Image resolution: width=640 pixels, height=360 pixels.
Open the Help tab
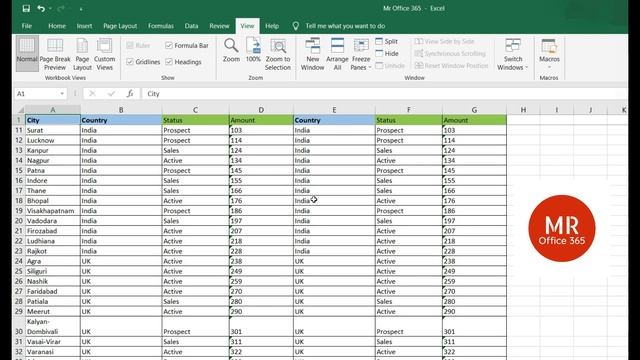272,26
